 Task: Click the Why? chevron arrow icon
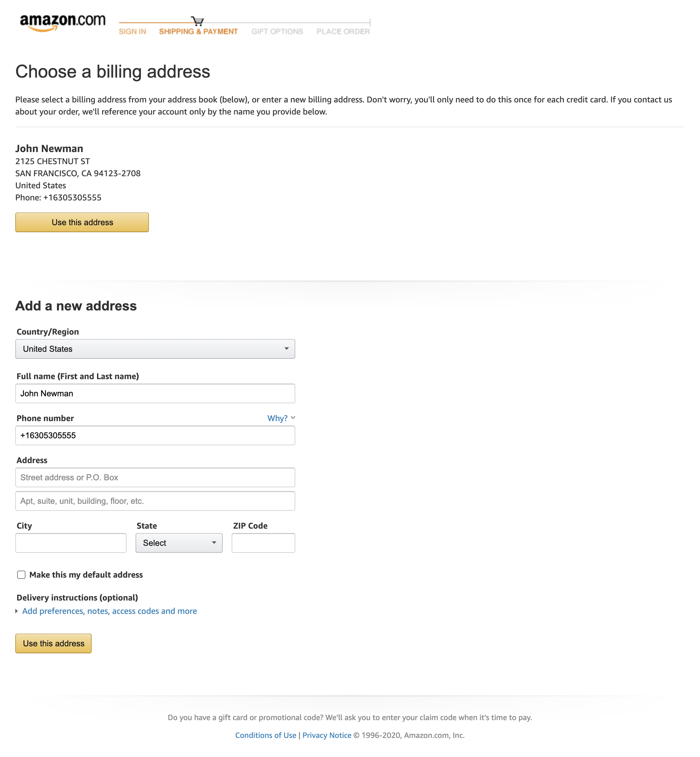(x=293, y=418)
